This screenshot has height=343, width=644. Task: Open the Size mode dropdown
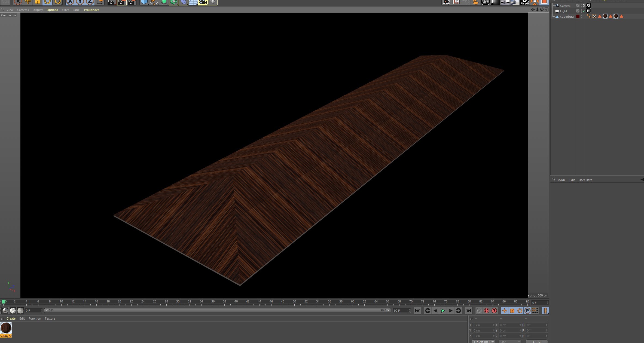pyautogui.click(x=509, y=341)
